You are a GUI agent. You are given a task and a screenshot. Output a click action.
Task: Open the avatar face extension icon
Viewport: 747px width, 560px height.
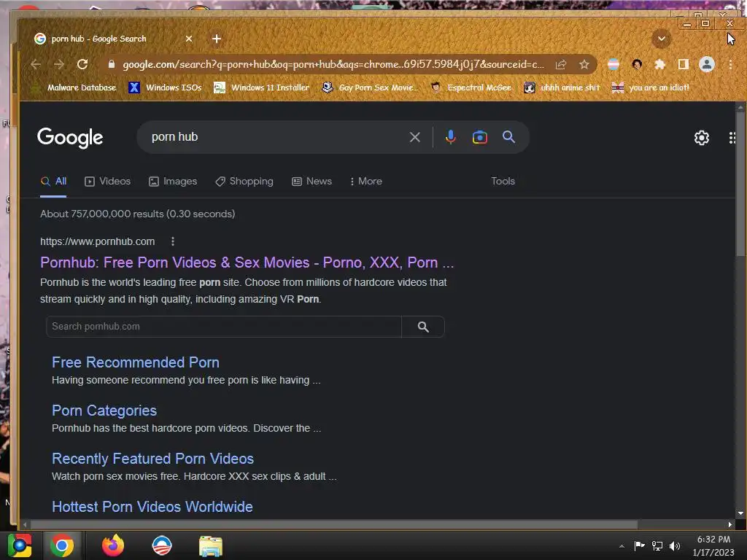coord(637,64)
